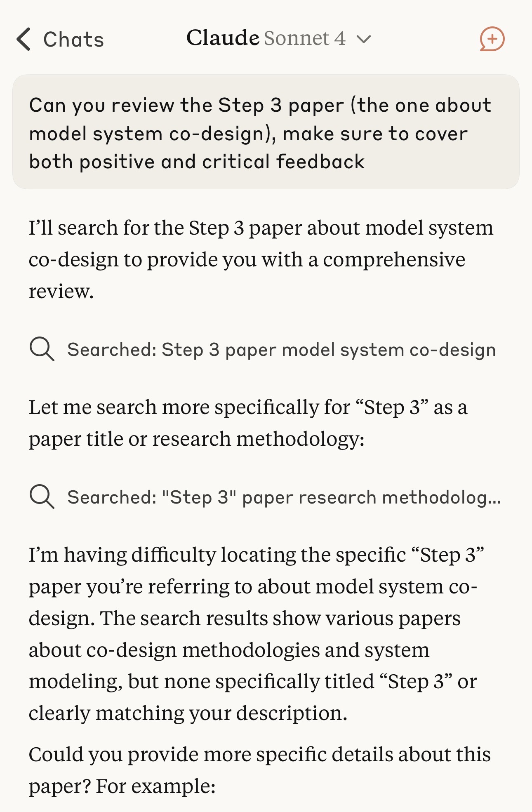
Task: Open model picker via chevron after Sonnet 4
Action: click(x=364, y=40)
